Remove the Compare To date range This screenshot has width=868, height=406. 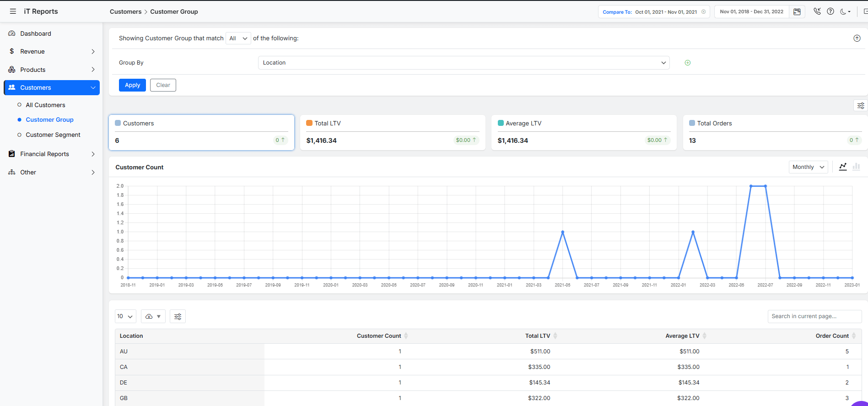pos(703,12)
